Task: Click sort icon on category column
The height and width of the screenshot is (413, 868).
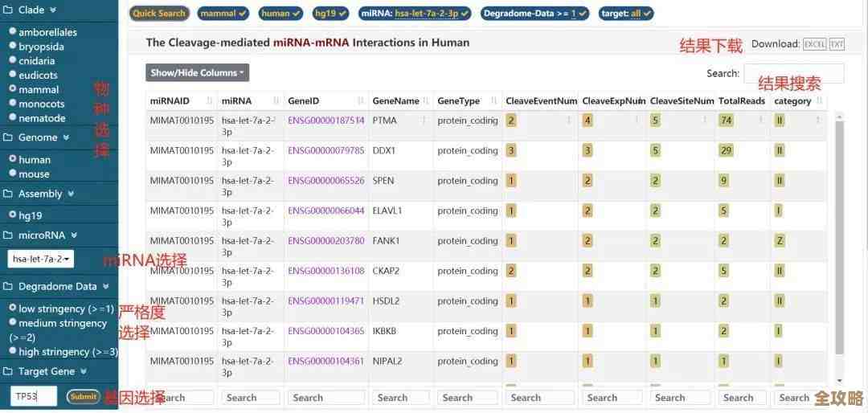Action: (818, 101)
